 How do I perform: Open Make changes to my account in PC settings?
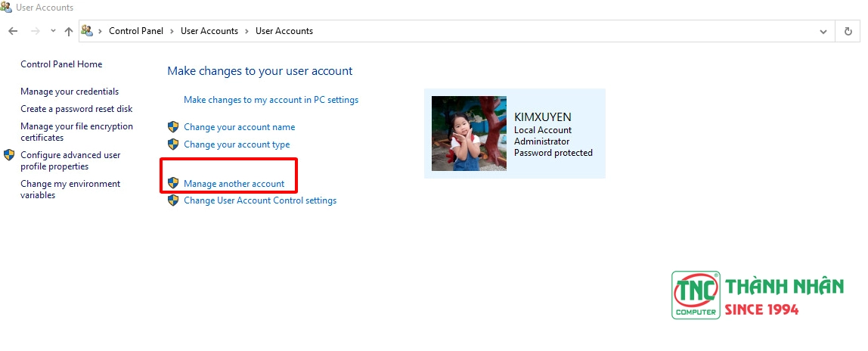click(x=271, y=100)
